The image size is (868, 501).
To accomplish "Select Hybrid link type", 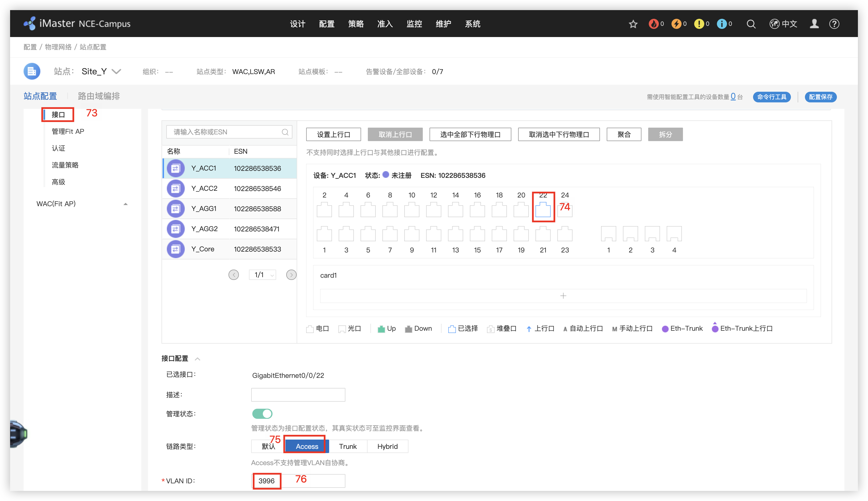I will (x=387, y=446).
